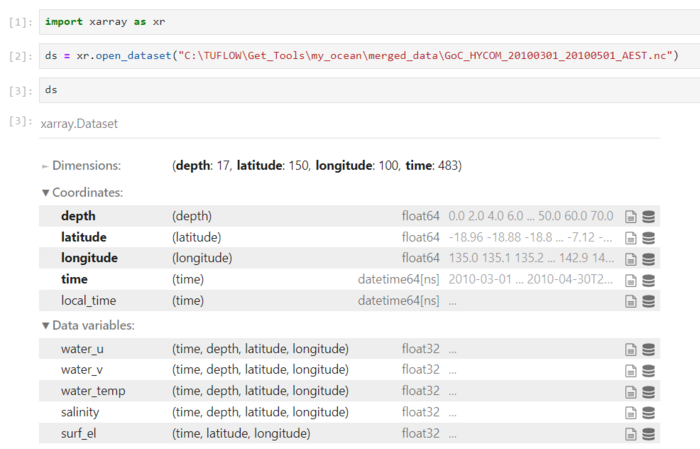
Task: Click the input prompt [2]: label
Action: 21,56
